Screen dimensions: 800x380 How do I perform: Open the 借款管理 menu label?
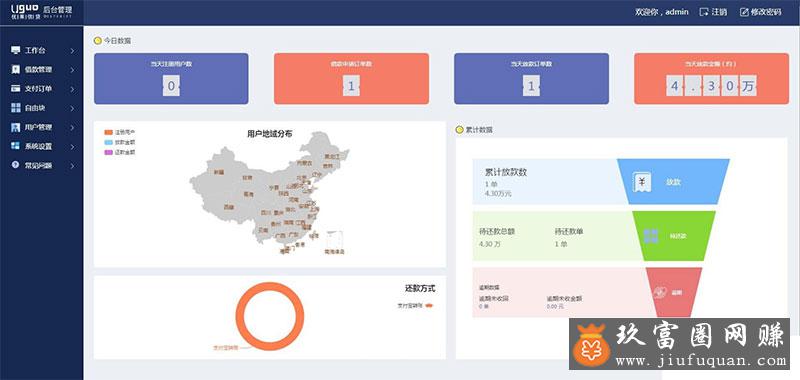[x=38, y=69]
